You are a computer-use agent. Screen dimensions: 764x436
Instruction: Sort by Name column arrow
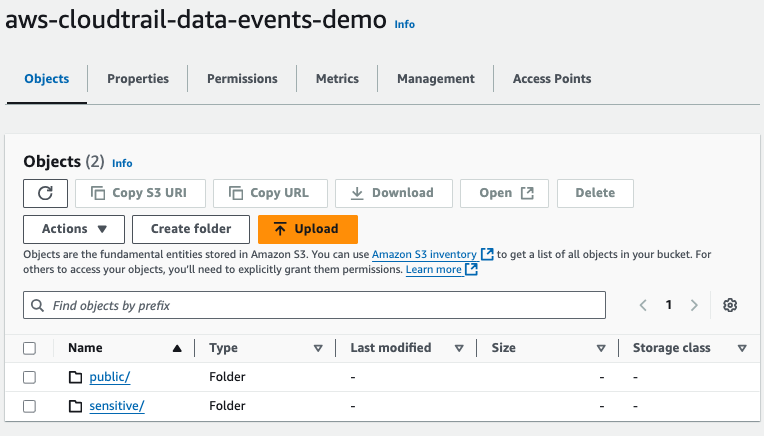[177, 348]
